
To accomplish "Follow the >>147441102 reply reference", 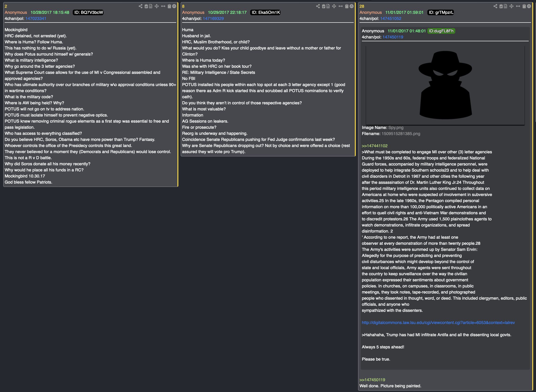I will pos(375,146).
